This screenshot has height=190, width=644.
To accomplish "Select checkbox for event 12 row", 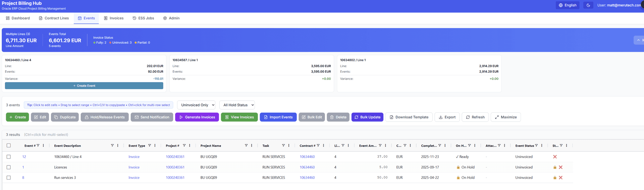I will (x=9, y=157).
